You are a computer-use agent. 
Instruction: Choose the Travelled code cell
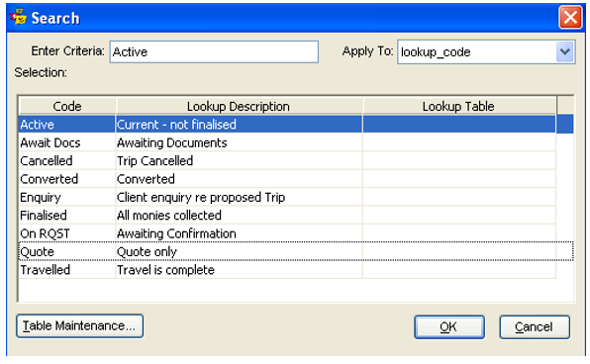pyautogui.click(x=67, y=270)
